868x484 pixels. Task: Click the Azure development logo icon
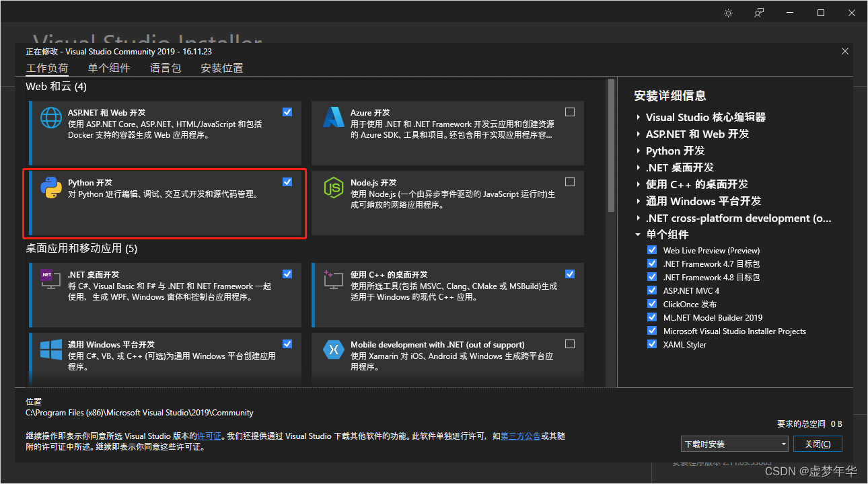[334, 118]
